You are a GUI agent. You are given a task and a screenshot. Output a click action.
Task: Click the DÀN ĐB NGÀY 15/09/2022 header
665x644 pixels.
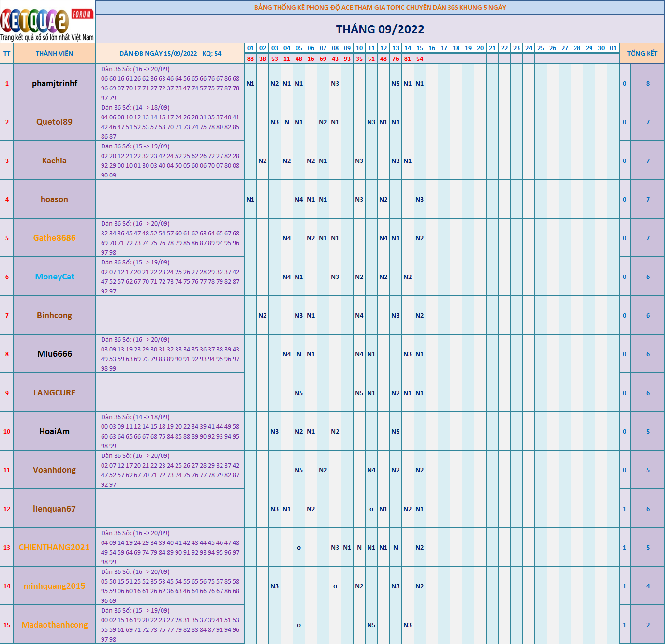coord(170,53)
